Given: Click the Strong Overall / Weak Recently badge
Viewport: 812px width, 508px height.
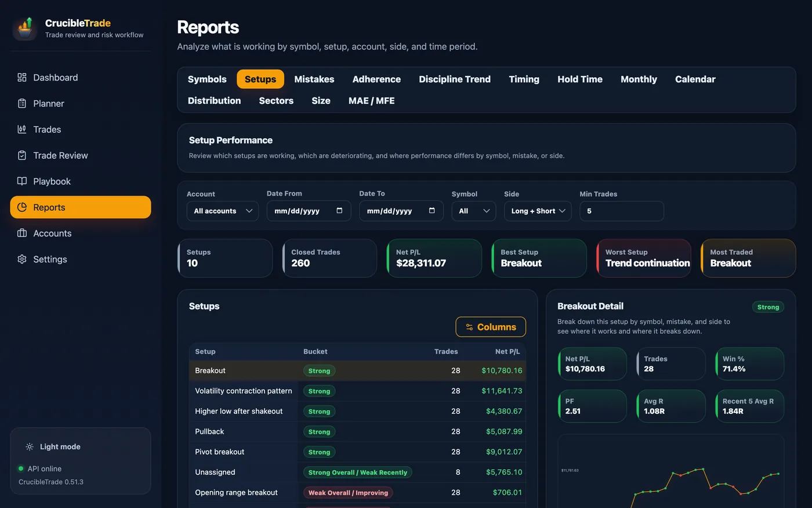Looking at the screenshot, I should point(358,473).
